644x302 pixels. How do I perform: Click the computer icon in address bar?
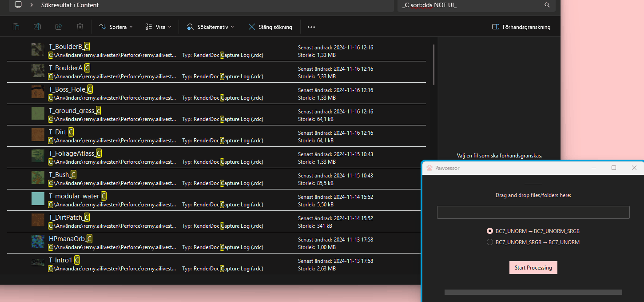pyautogui.click(x=18, y=5)
